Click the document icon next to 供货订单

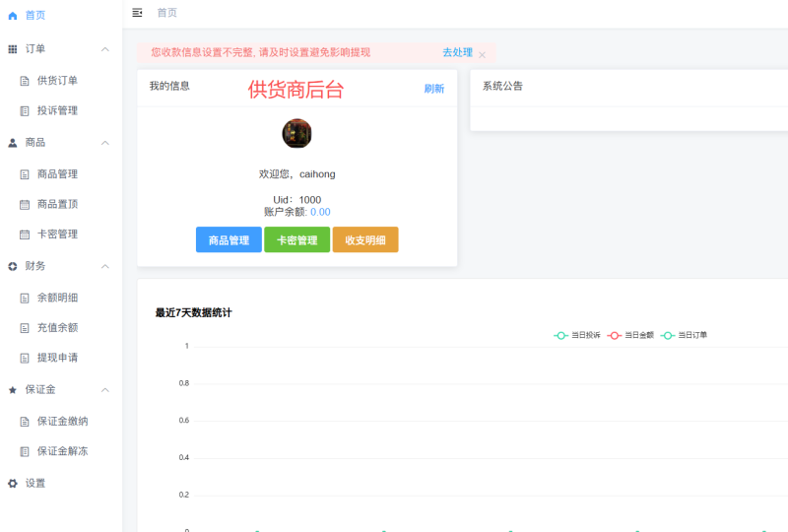click(x=24, y=81)
